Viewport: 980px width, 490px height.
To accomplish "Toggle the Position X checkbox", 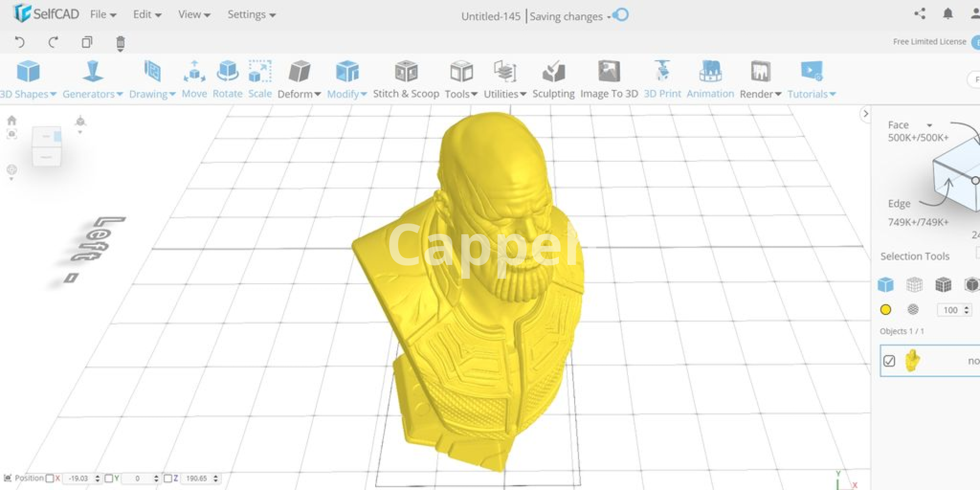I will point(50,478).
